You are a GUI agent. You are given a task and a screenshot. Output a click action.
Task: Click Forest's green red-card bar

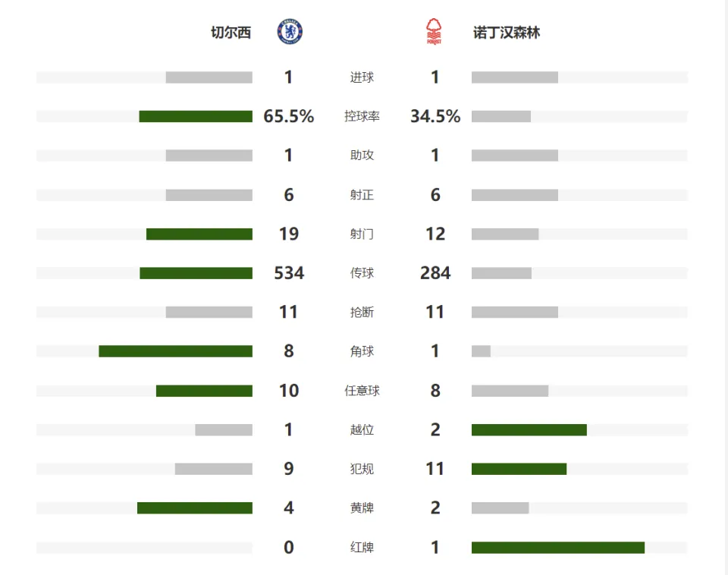point(558,548)
